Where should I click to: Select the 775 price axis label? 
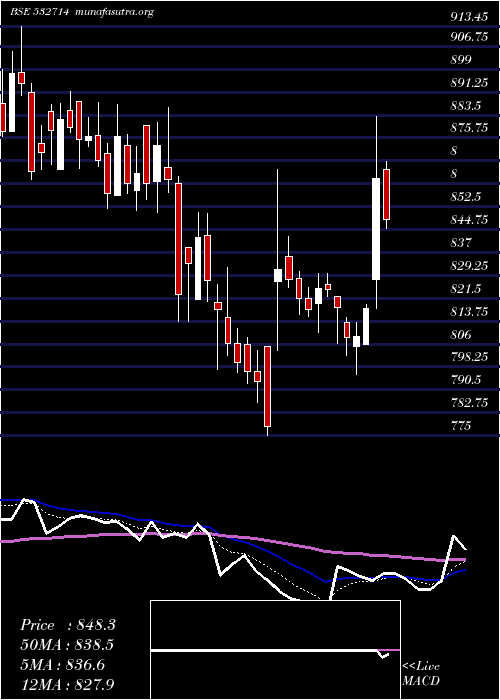click(x=461, y=425)
